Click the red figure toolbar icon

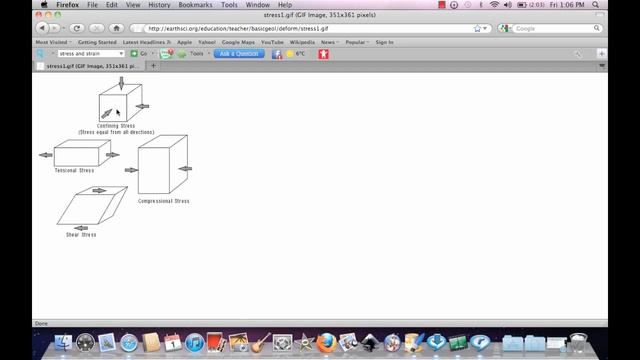[x=323, y=54]
